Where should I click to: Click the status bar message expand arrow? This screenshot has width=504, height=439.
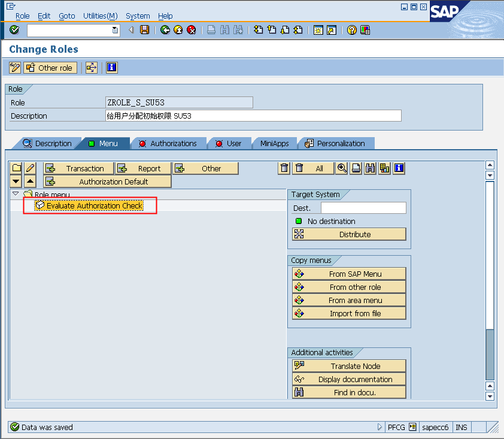tap(381, 427)
